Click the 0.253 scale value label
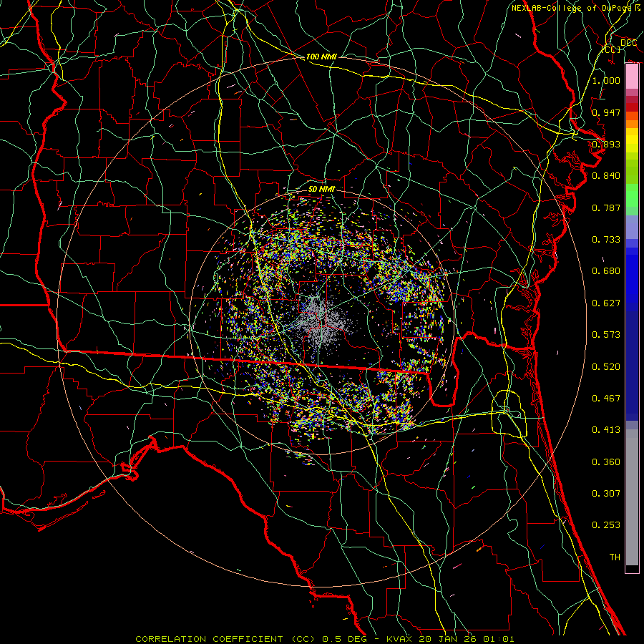 pos(606,525)
